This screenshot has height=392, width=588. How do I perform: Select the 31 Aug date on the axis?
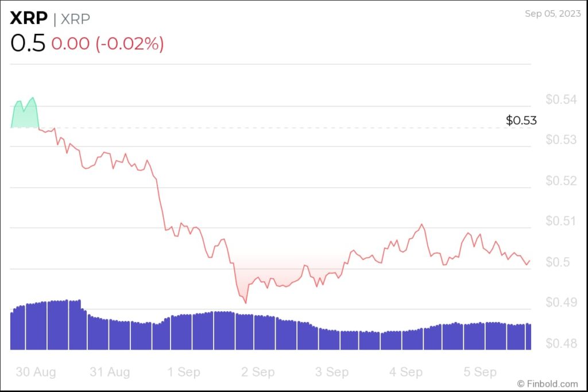(x=110, y=372)
